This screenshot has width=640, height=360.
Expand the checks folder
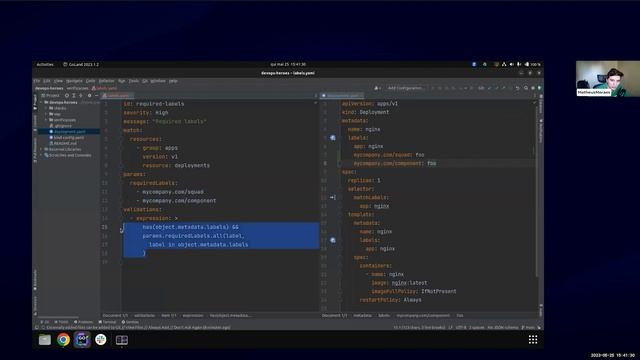[x=46, y=108]
